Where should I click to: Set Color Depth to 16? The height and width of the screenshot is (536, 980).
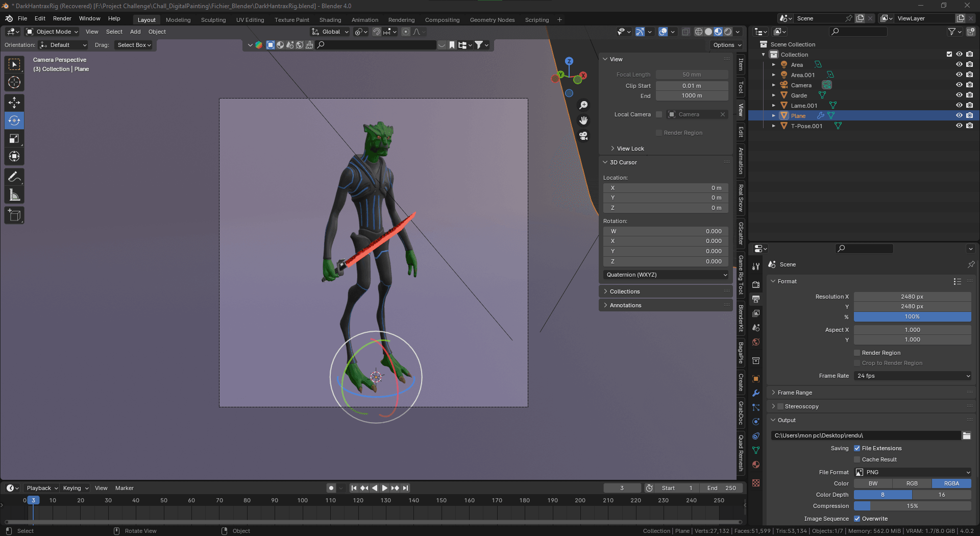pyautogui.click(x=942, y=495)
